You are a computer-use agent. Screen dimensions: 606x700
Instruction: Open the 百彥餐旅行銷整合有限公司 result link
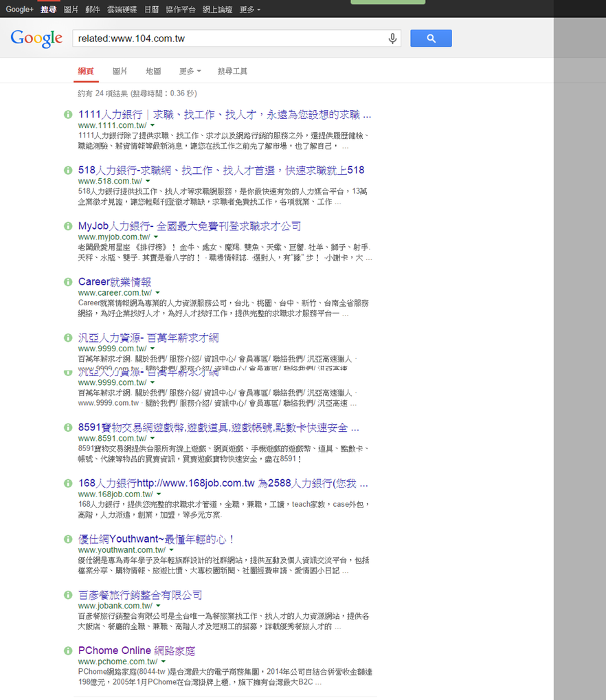point(140,595)
